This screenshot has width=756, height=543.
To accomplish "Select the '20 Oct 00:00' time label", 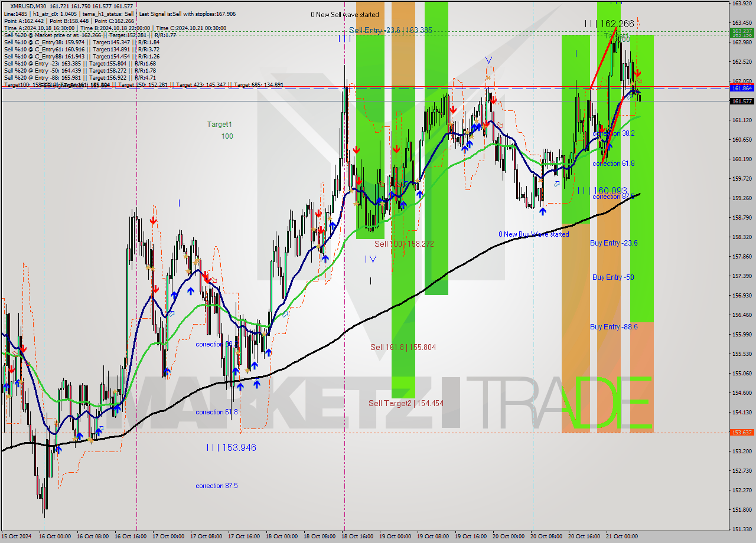I will (509, 537).
